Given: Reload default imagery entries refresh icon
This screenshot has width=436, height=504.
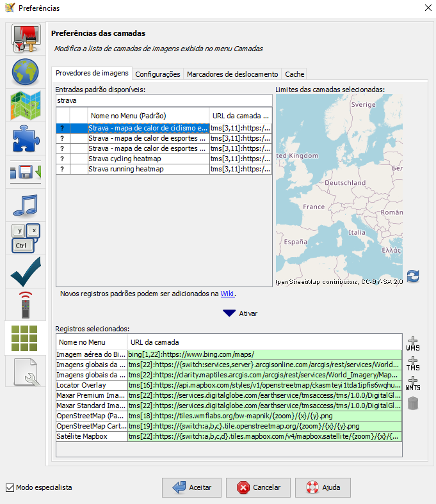Looking at the screenshot, I should click(413, 276).
